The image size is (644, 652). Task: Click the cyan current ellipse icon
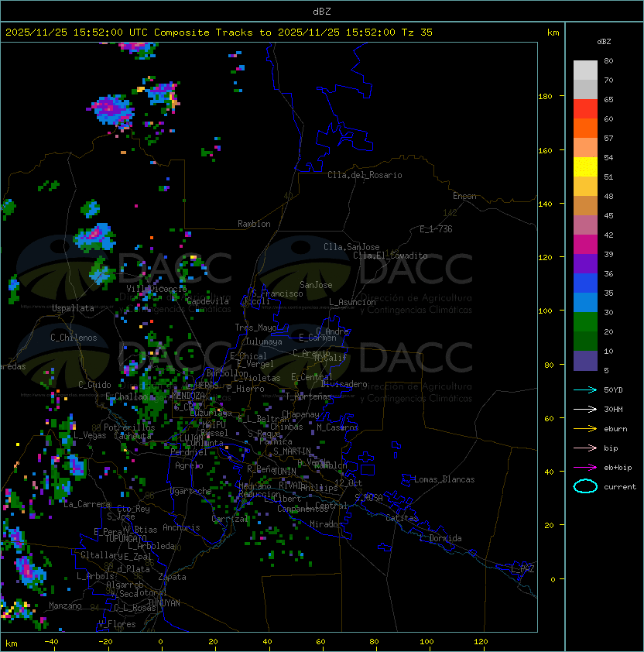pos(585,486)
